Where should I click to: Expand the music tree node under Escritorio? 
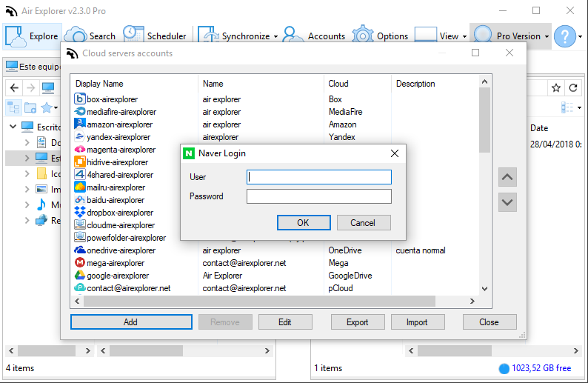tap(27, 204)
